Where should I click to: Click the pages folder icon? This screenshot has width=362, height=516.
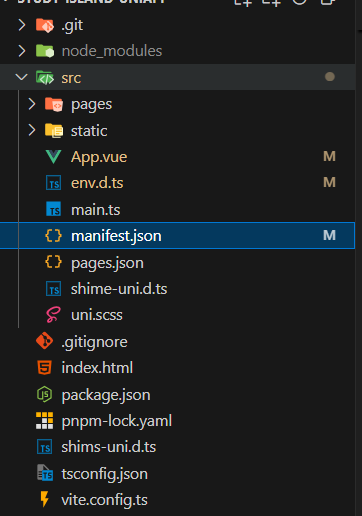54,104
